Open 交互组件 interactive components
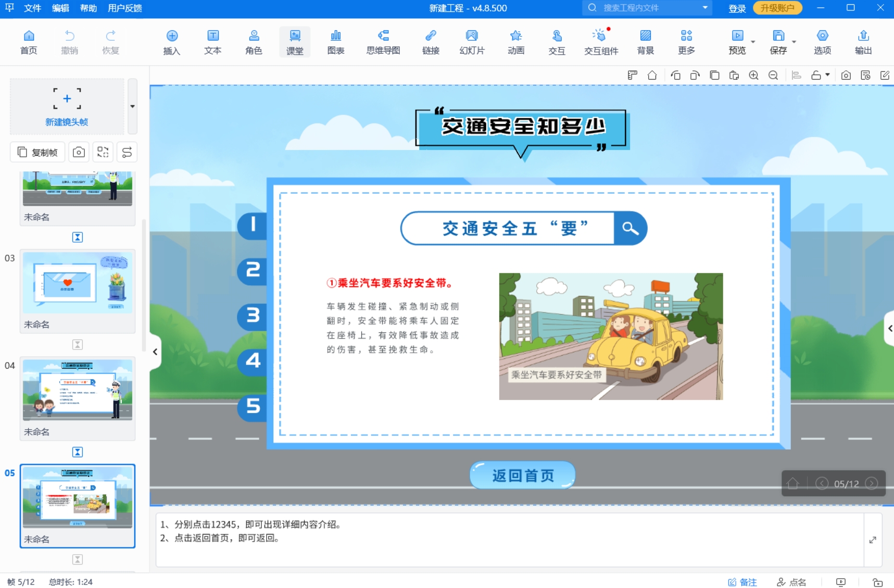The width and height of the screenshot is (894, 588). point(601,42)
